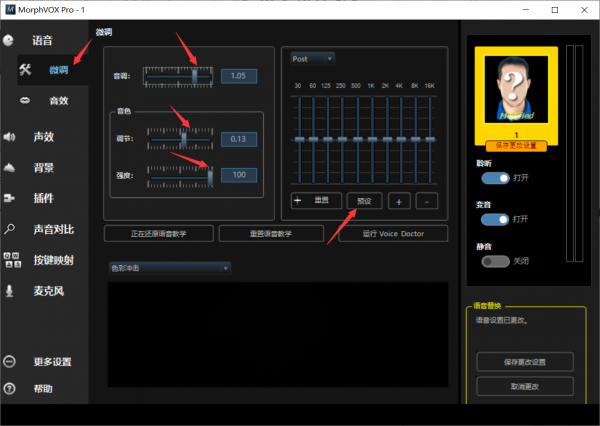600x426 pixels.
Task: Click the voice avatar thumbnail
Action: (x=516, y=89)
